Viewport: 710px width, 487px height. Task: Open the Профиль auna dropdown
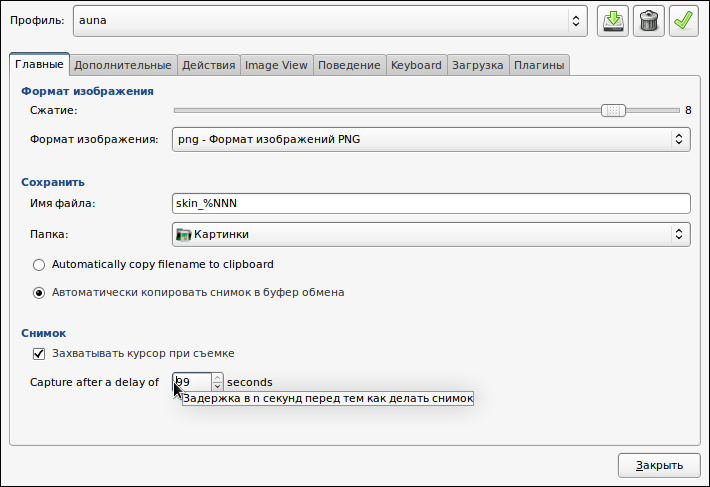(x=330, y=21)
